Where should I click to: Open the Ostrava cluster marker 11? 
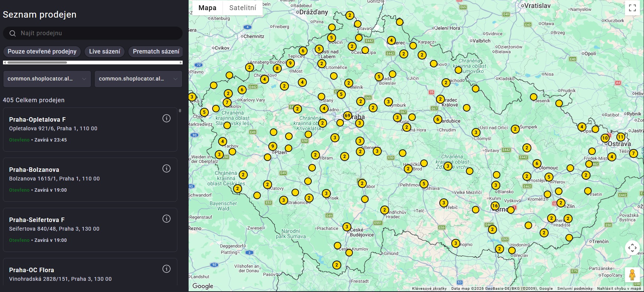(621, 137)
